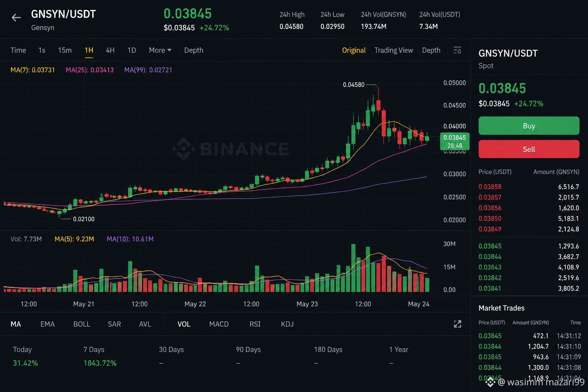The width and height of the screenshot is (588, 392).
Task: Click the 24h Vol(USDT) 7.34M value
Action: click(428, 26)
